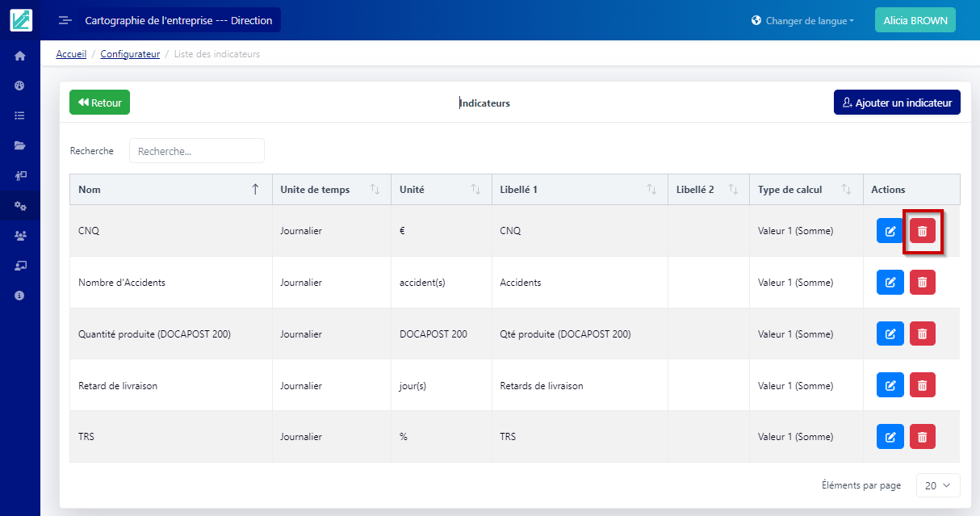
Task: Focus the Recherche search field
Action: tap(197, 151)
